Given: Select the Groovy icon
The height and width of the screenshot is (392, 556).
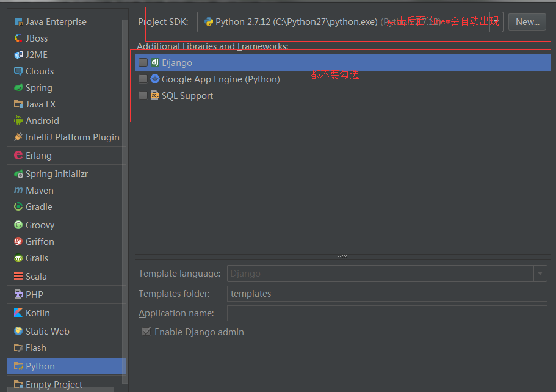Looking at the screenshot, I should pos(18,225).
